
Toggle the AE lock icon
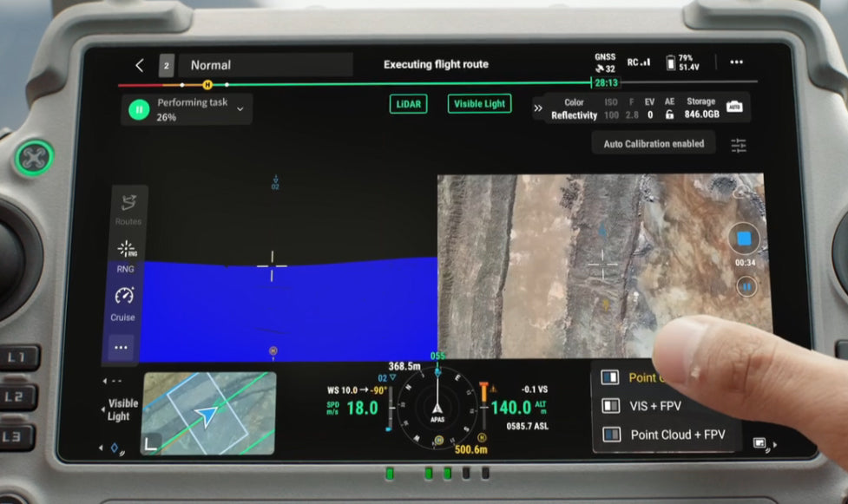669,115
